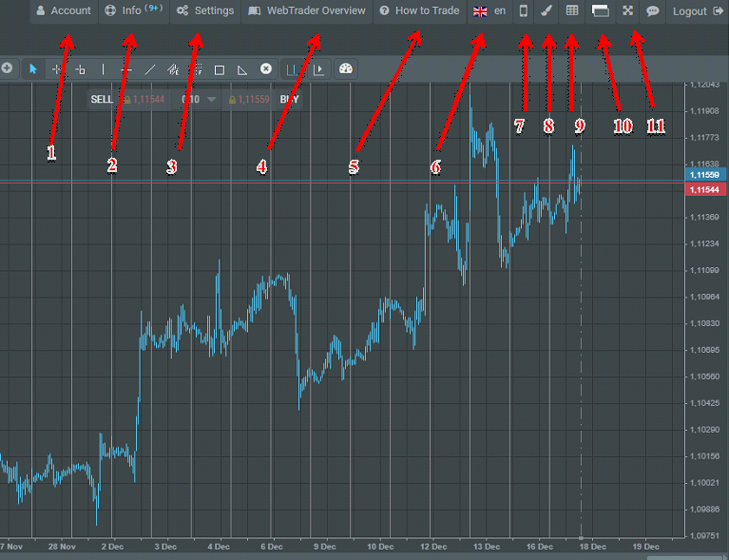Click the 2 Dec date on time axis
729x560 pixels.
pos(112,547)
